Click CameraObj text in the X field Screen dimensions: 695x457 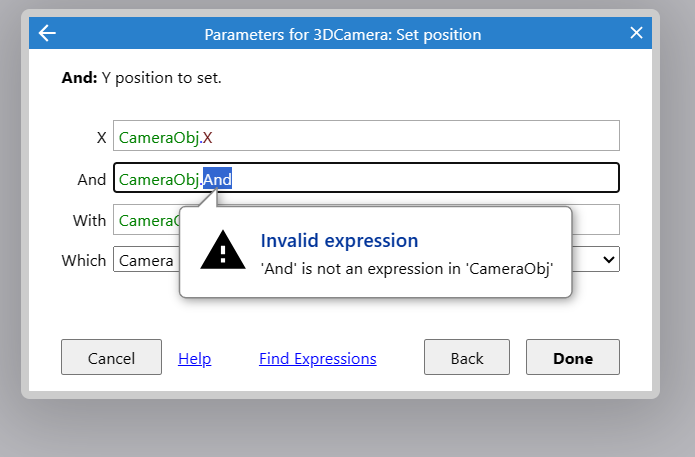pos(159,137)
